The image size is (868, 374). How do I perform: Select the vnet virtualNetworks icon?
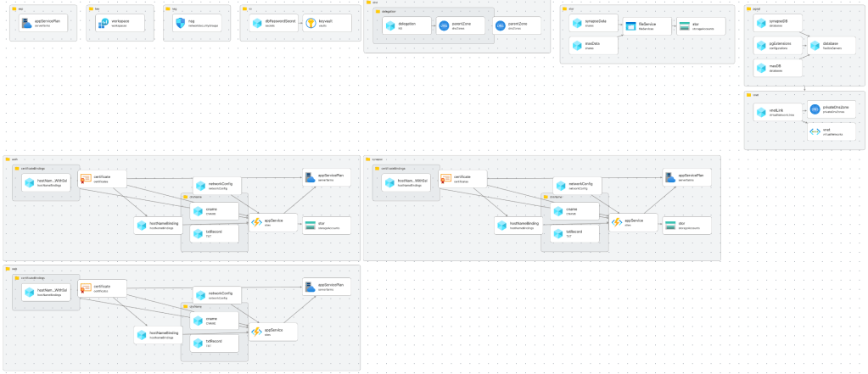pyautogui.click(x=815, y=132)
